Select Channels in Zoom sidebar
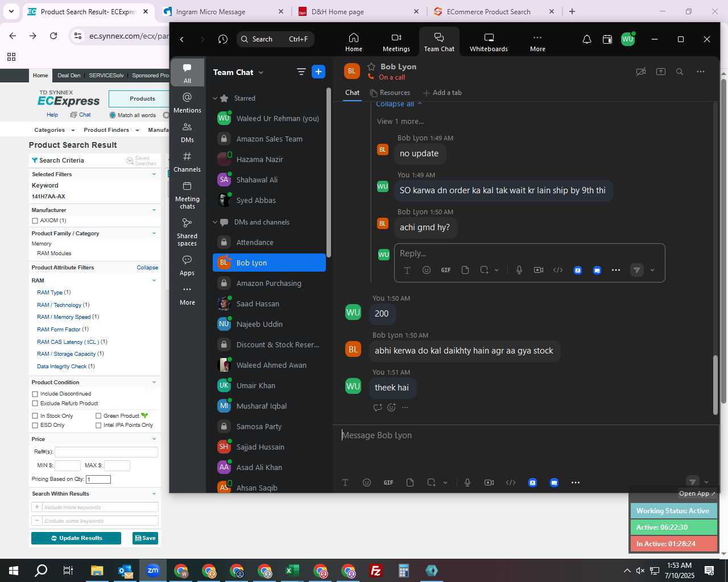Viewport: 728px width, 582px height. 187,161
